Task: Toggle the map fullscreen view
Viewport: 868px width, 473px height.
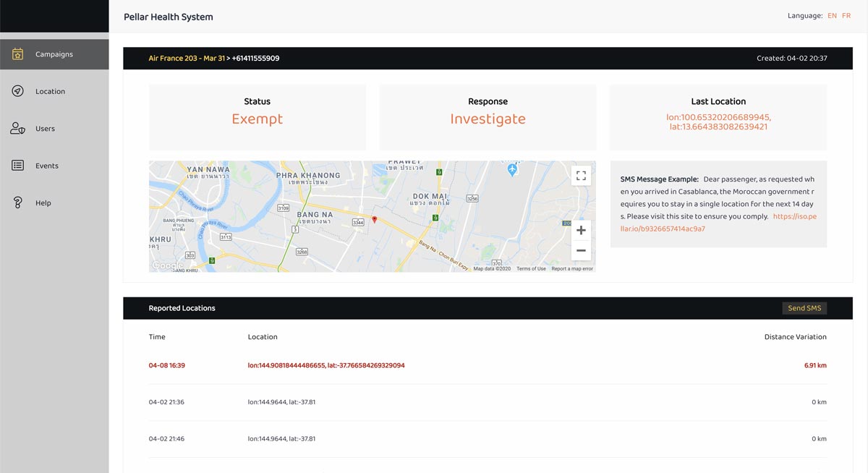Action: point(581,176)
